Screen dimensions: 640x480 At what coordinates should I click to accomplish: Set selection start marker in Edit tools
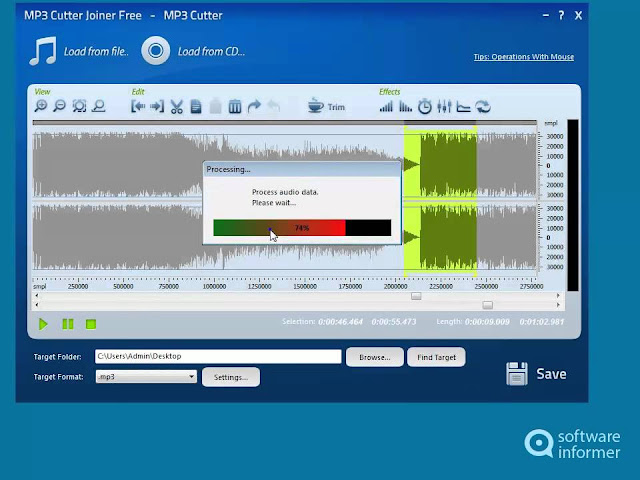point(138,107)
